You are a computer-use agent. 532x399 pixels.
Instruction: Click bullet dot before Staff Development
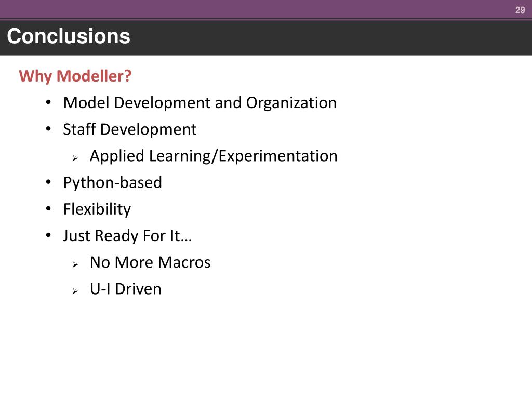click(x=48, y=129)
